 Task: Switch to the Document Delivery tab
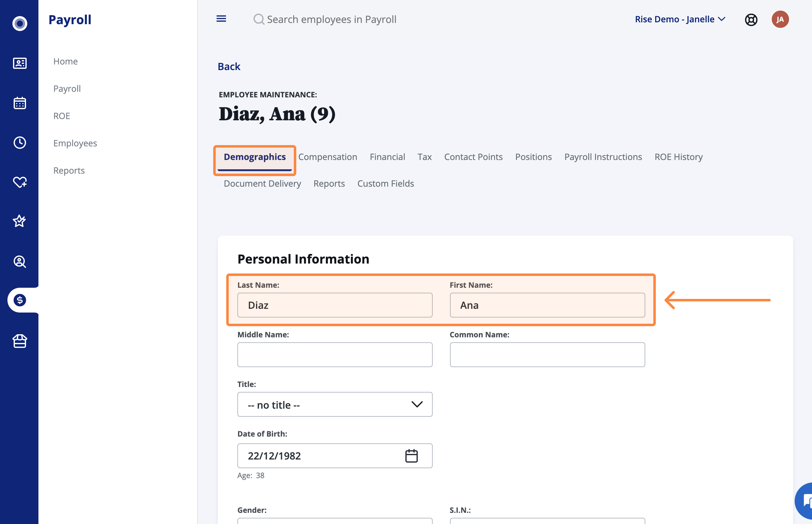pos(262,184)
